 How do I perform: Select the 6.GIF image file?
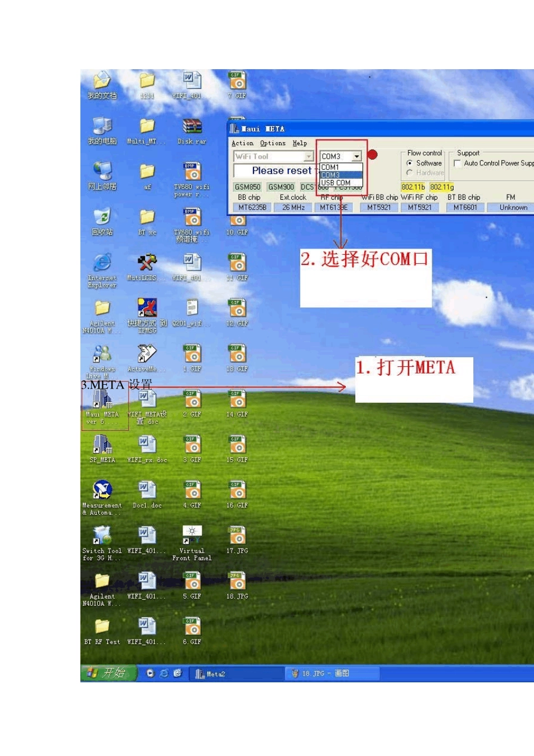(x=192, y=631)
